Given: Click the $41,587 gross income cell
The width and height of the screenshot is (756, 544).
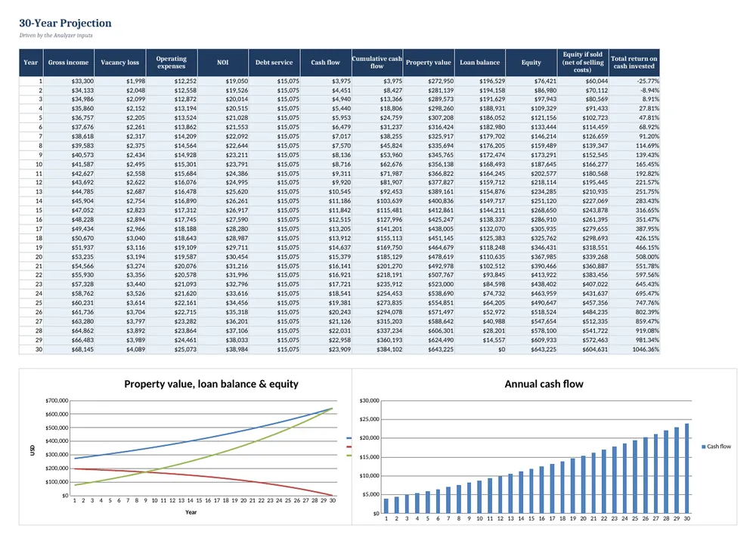Looking at the screenshot, I should click(69, 164).
